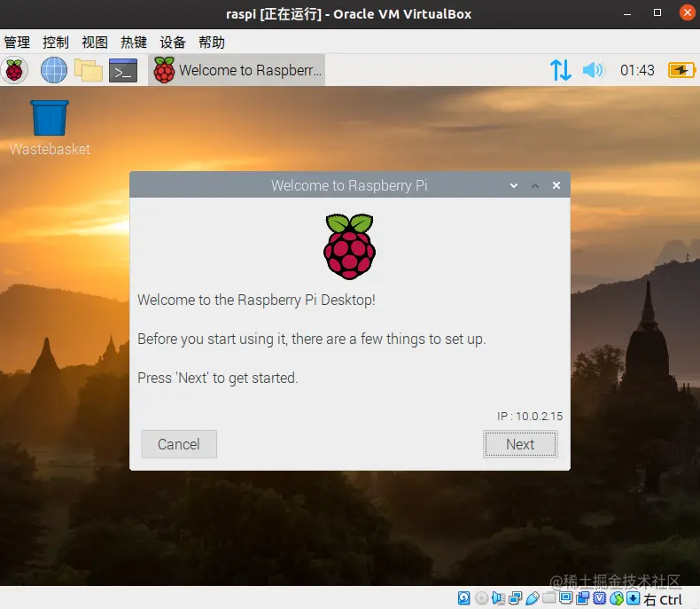Click the USB devices status icon

533,597
